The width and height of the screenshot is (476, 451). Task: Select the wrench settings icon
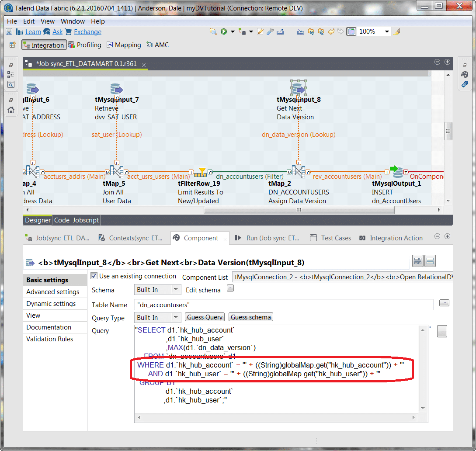point(269,31)
